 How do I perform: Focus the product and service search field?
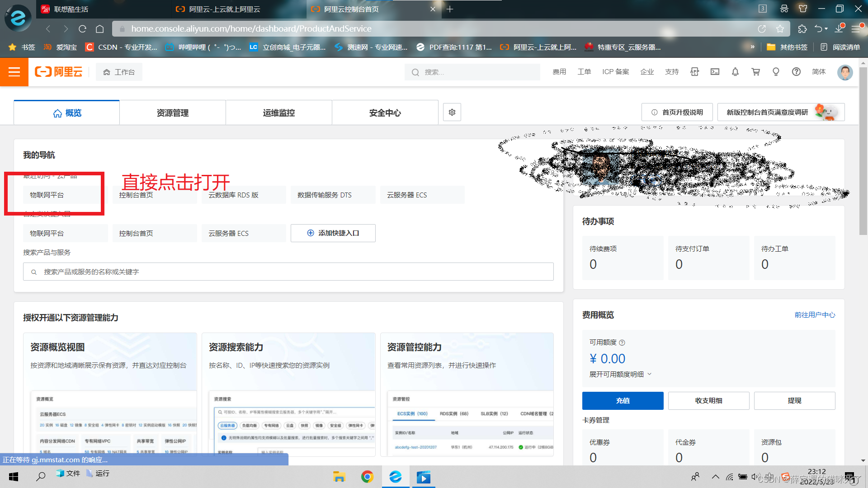point(288,272)
